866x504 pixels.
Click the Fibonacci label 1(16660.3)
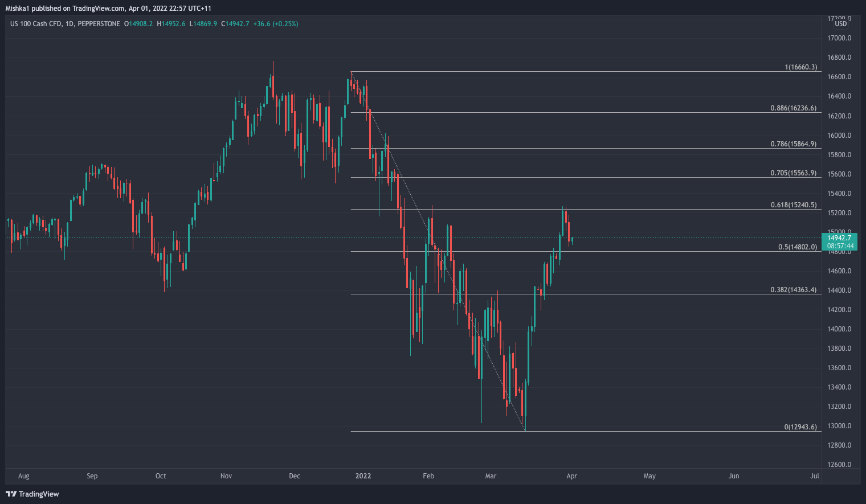[800, 67]
